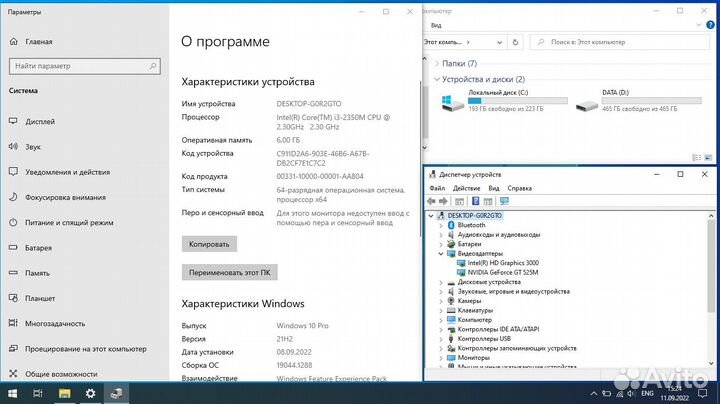The image size is (720, 404).
Task: Select Локальный диск (C:) drive icon
Action: point(452,103)
